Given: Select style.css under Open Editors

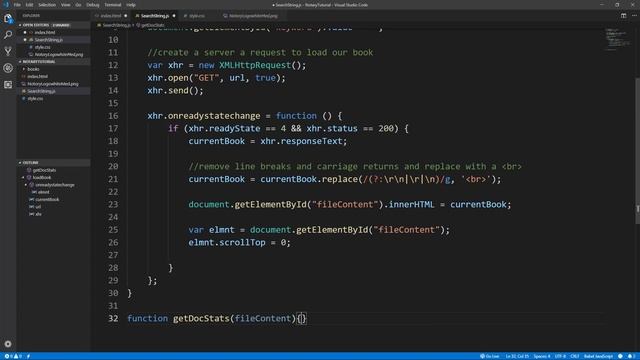Looking at the screenshot, I should click(x=42, y=47).
